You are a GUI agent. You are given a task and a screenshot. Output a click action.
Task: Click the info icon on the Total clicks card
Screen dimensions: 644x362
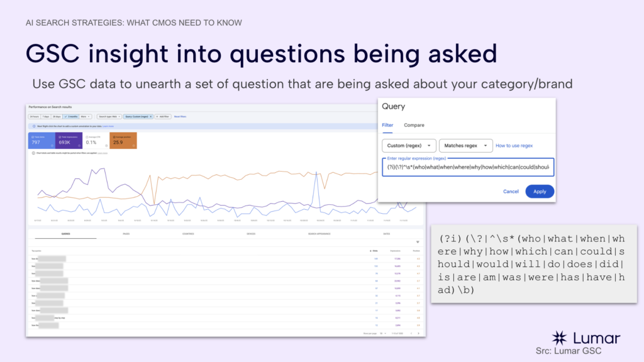coord(52,145)
